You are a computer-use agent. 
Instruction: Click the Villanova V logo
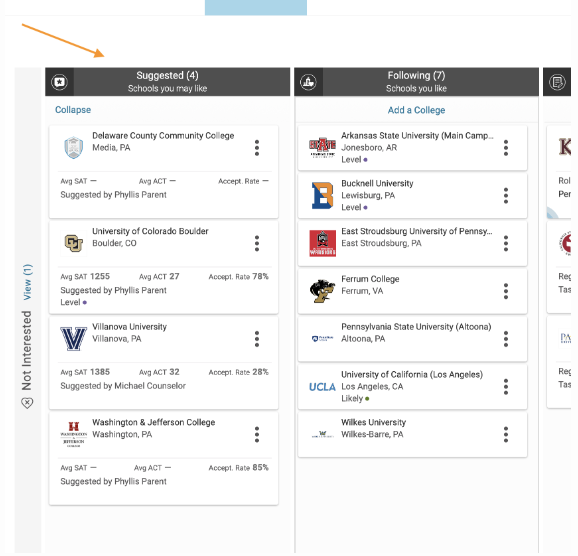(x=74, y=338)
